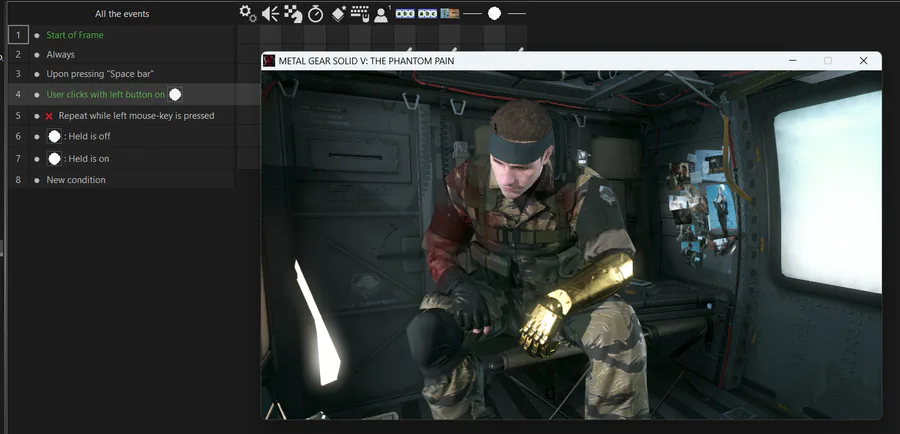
Task: Click the 'All the events' header
Action: 122,14
